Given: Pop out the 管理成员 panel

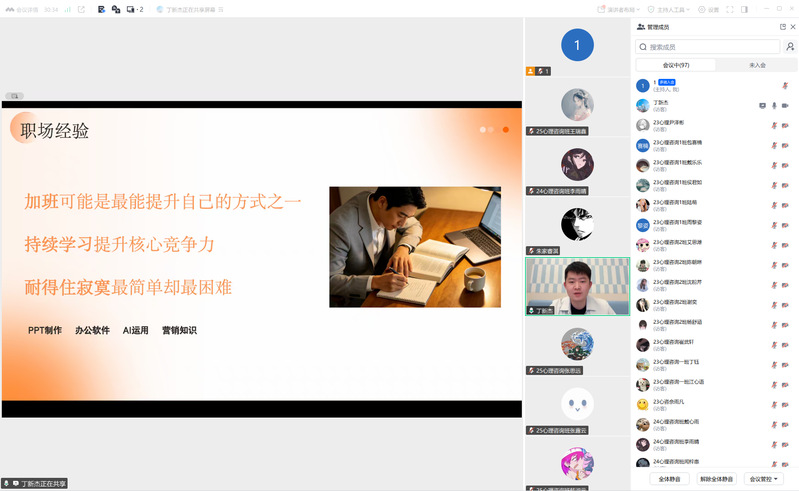Looking at the screenshot, I should tap(782, 27).
